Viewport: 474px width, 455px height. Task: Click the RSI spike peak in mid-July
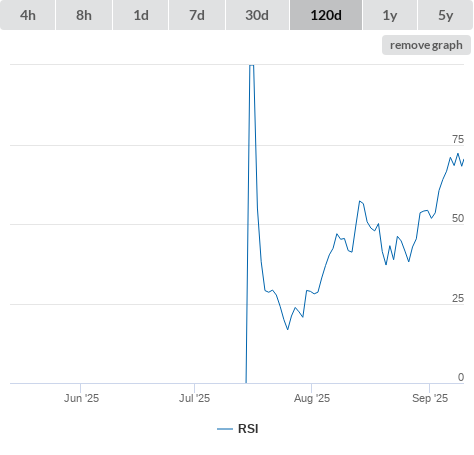(x=252, y=66)
